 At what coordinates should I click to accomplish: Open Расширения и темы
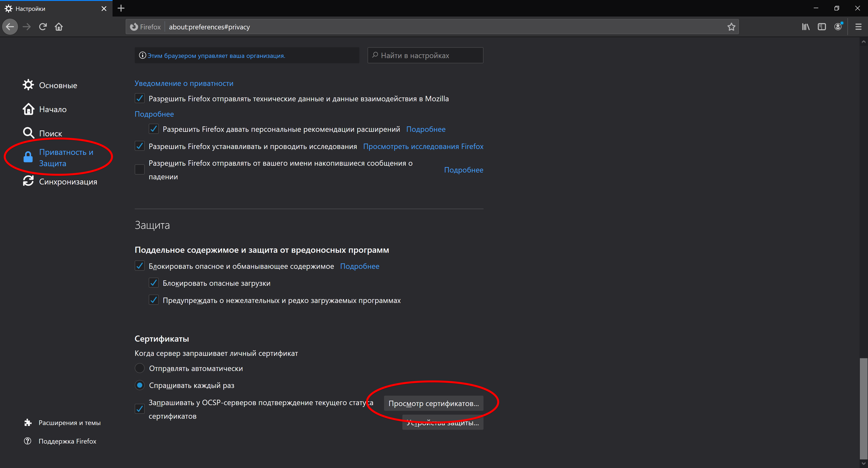tap(69, 423)
